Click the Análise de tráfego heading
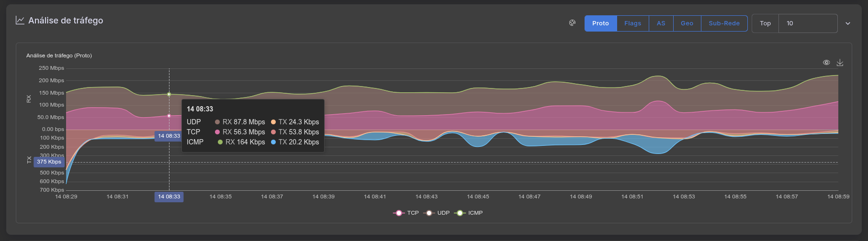The height and width of the screenshot is (241, 868). [66, 21]
